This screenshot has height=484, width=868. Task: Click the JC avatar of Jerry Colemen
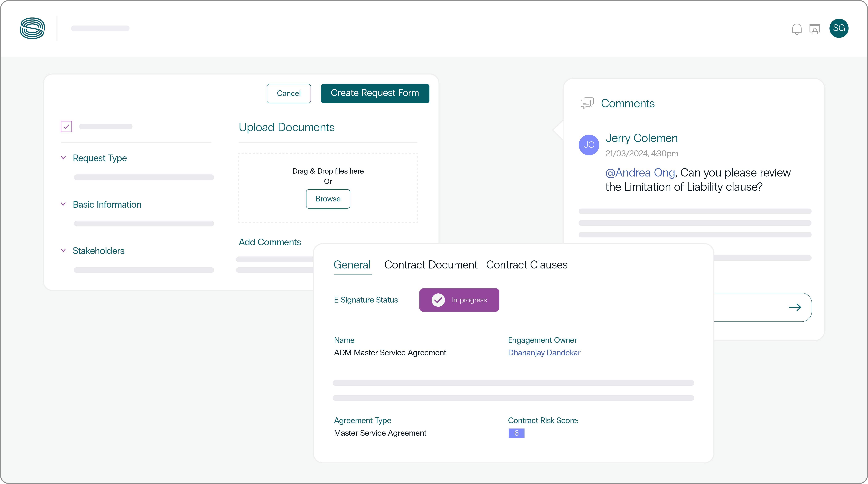589,145
